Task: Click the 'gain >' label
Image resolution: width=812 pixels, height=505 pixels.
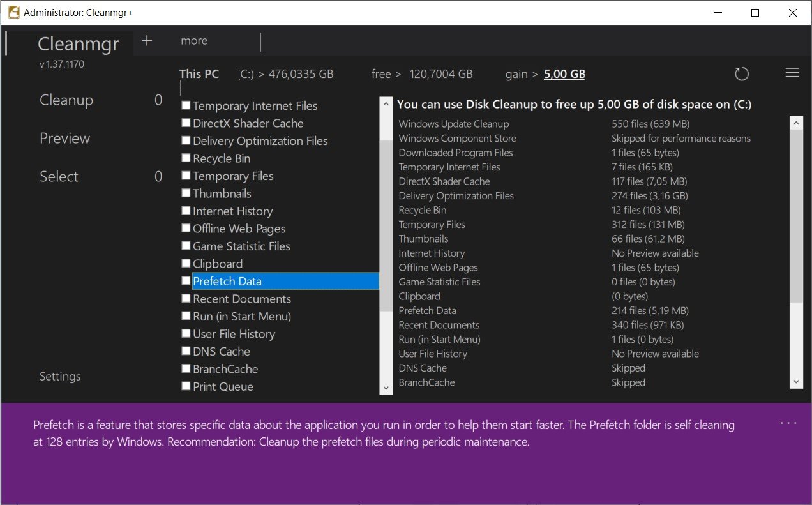Action: pos(522,74)
